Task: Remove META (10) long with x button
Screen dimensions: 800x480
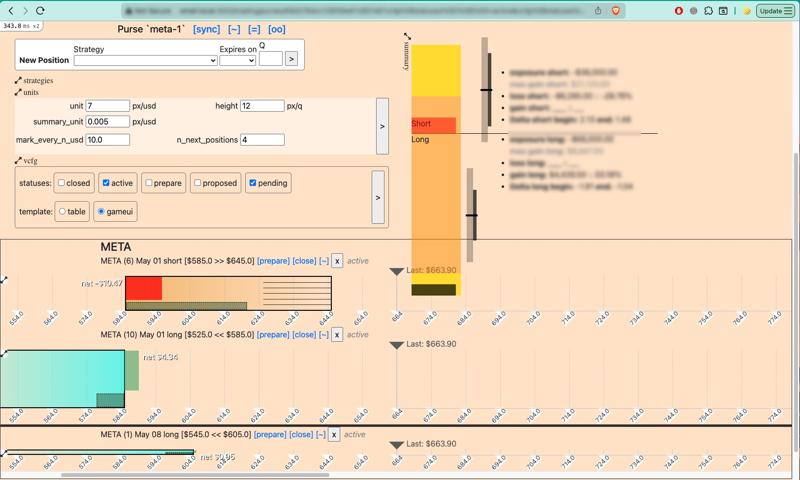Action: 337,335
